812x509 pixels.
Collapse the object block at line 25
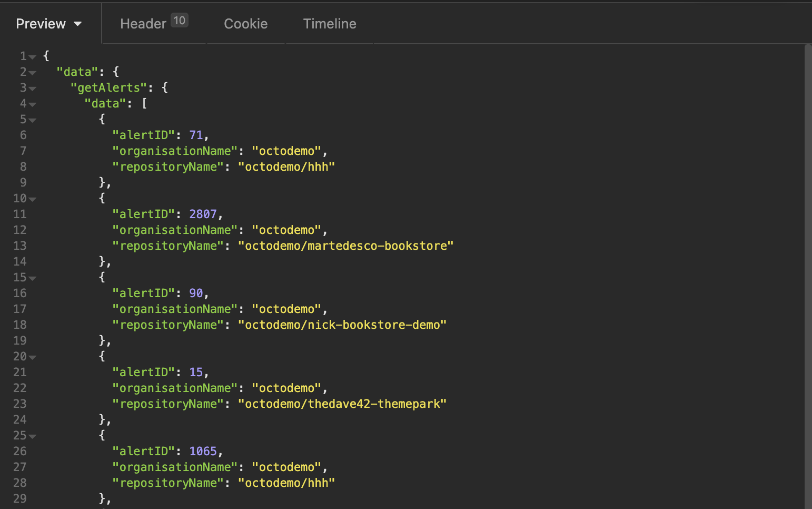[x=33, y=436]
